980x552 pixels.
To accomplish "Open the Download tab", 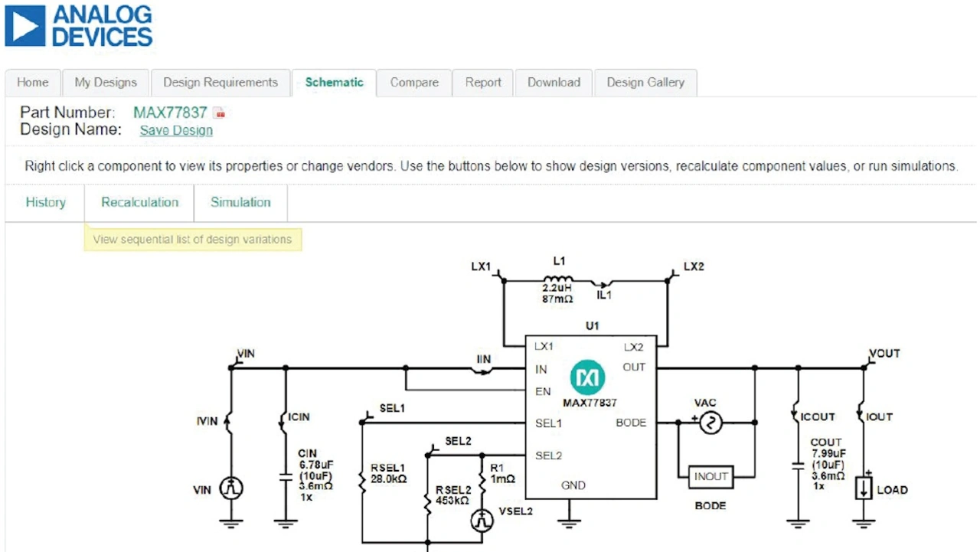I will (x=554, y=83).
